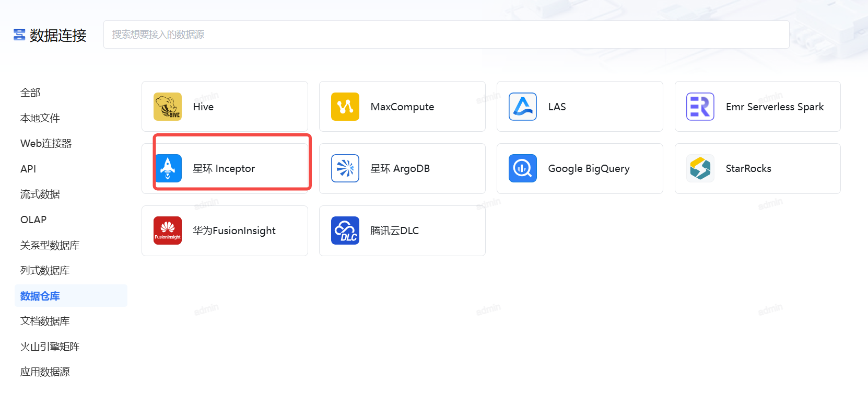
Task: Click the 星环 Inceptor rocket icon
Action: pos(168,168)
